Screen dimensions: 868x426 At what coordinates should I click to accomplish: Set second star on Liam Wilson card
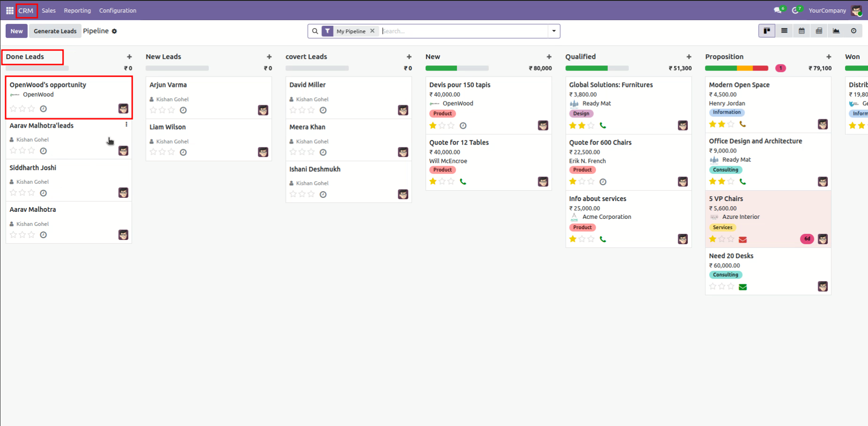click(x=162, y=152)
